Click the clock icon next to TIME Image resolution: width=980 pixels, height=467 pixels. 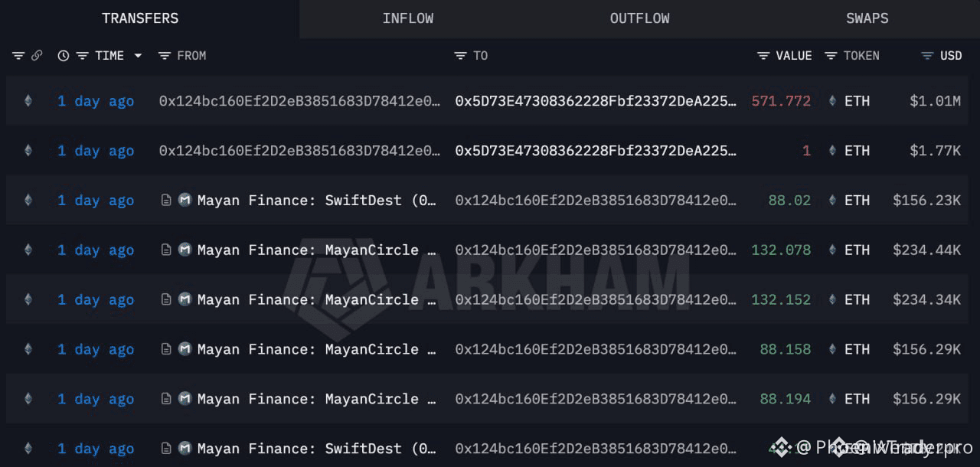[64, 56]
